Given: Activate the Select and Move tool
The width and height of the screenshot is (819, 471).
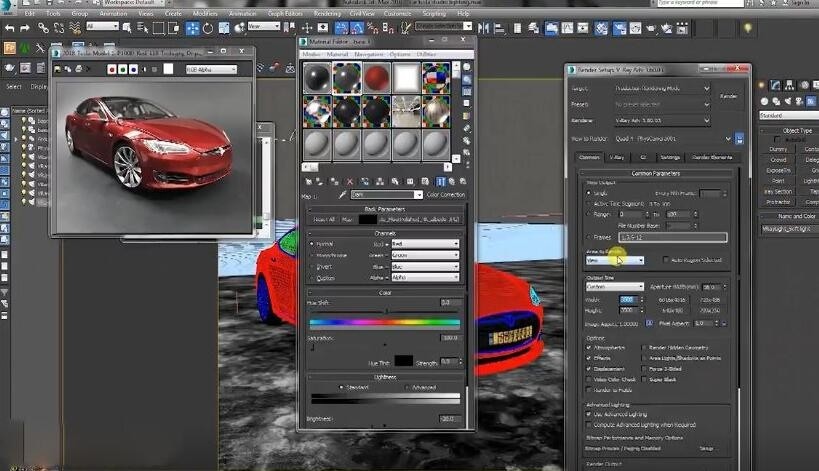Looking at the screenshot, I should coord(192,28).
